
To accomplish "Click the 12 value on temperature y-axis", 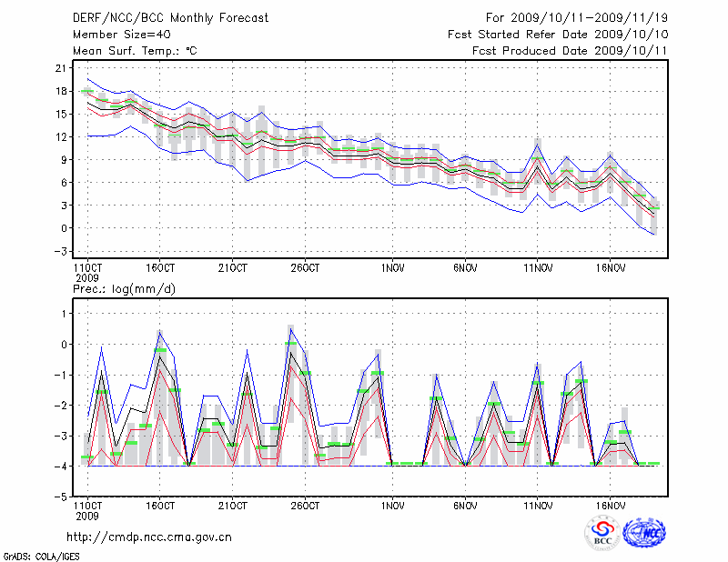I will (x=60, y=136).
